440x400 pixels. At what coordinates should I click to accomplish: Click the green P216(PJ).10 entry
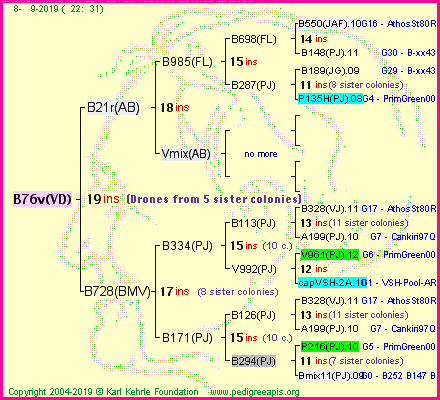point(330,347)
